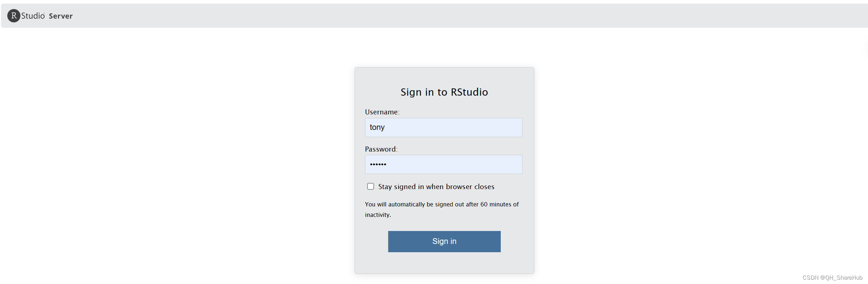This screenshot has width=868, height=284.
Task: Click the word inactivity in notice
Action: (x=377, y=215)
